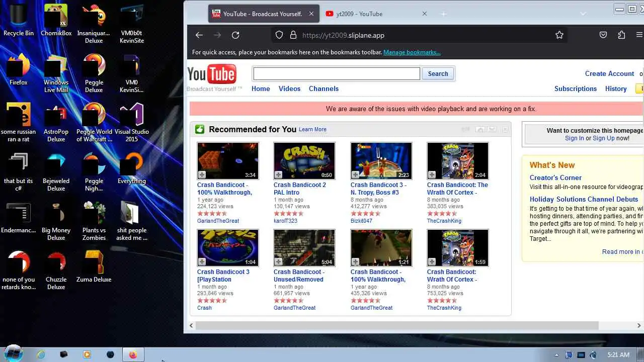The width and height of the screenshot is (644, 362).
Task: Click Create Account link
Action: coord(609,73)
